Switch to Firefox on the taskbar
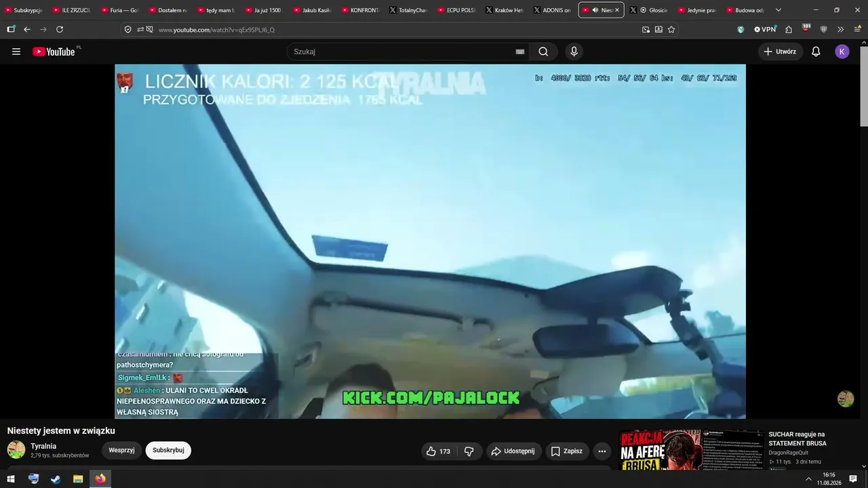The height and width of the screenshot is (488, 868). pos(100,479)
